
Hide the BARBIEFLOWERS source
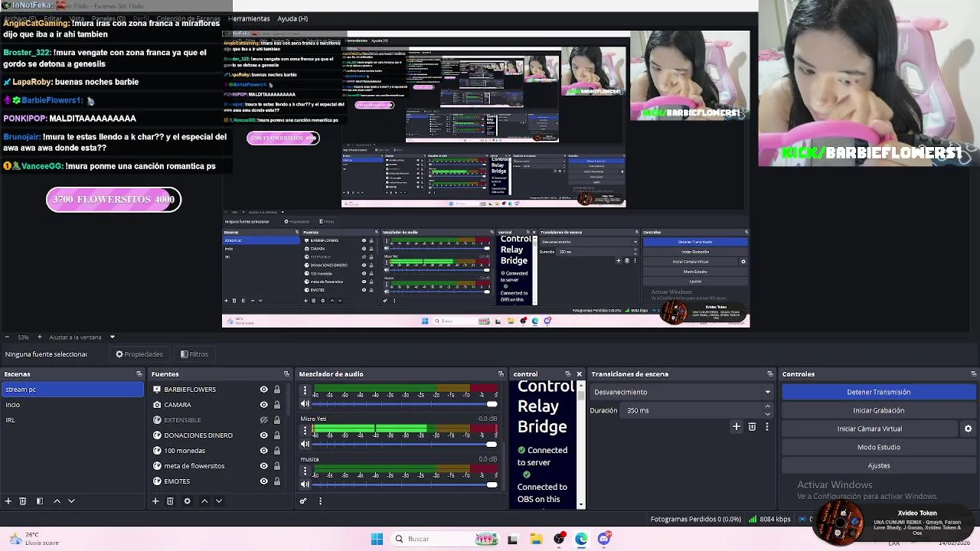tap(264, 390)
